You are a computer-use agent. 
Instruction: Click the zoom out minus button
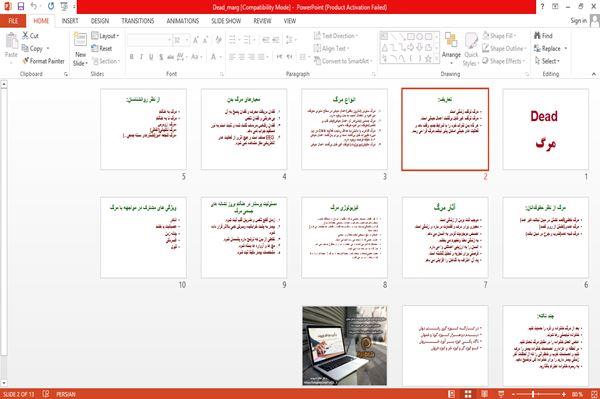click(514, 394)
